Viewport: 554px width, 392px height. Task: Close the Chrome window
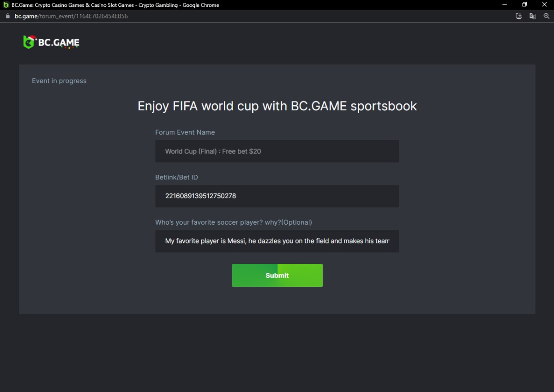coord(544,5)
